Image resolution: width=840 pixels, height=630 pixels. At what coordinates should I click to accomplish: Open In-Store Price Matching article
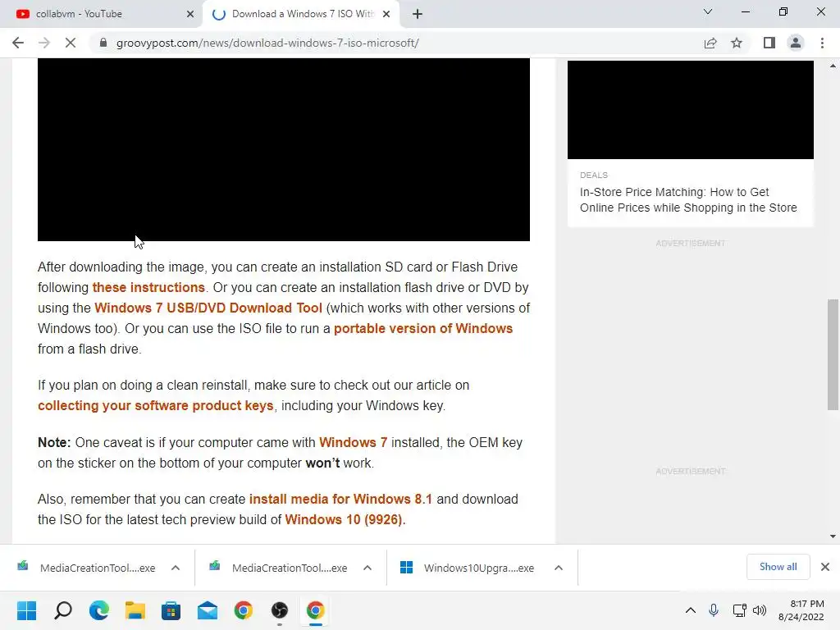688,200
